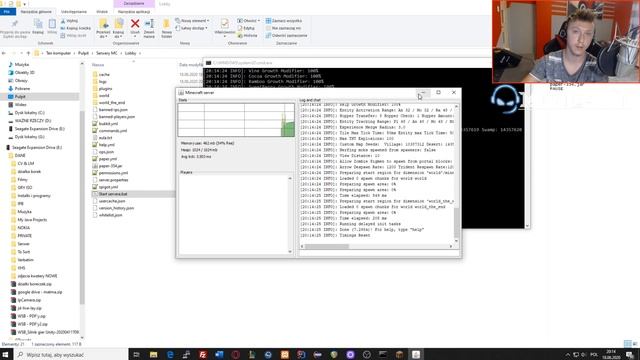Click Edit (Edytuj) in the ribbon

point(246,28)
